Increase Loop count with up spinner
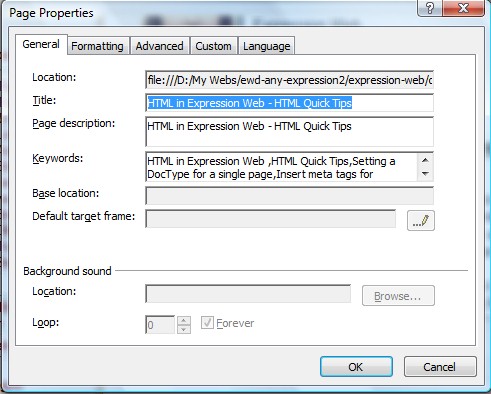Viewport: 491px width, 394px height. coord(184,321)
